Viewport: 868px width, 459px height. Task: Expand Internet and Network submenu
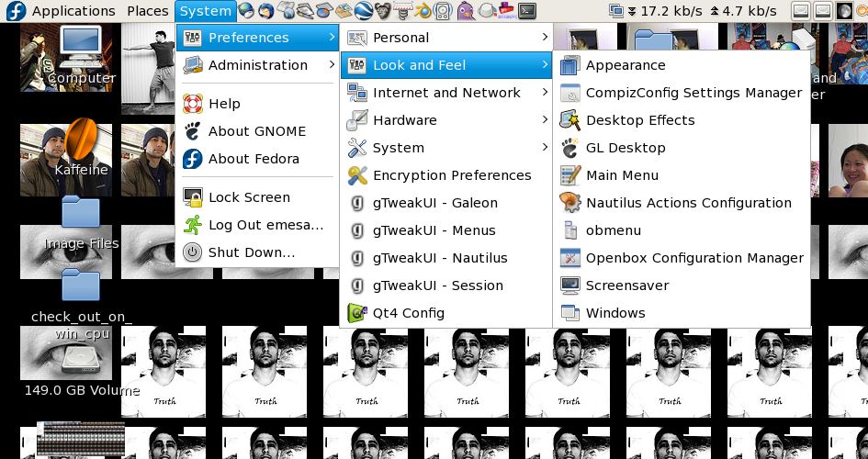point(446,93)
